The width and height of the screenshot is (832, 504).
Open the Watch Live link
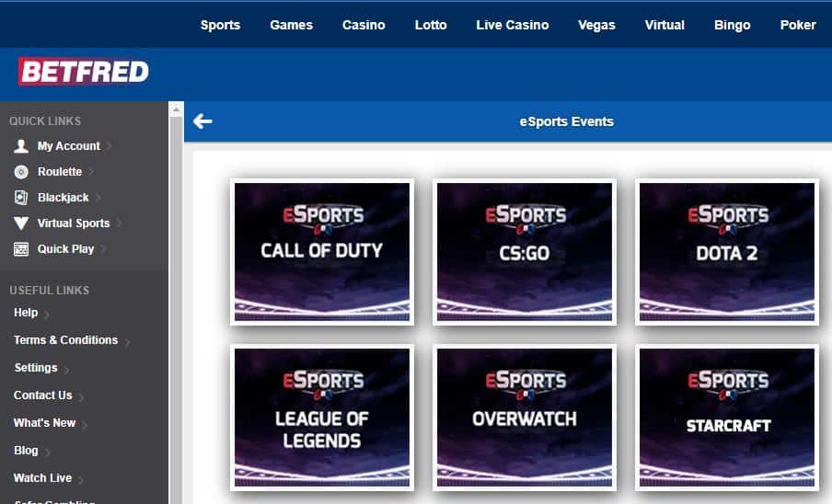[x=42, y=477]
